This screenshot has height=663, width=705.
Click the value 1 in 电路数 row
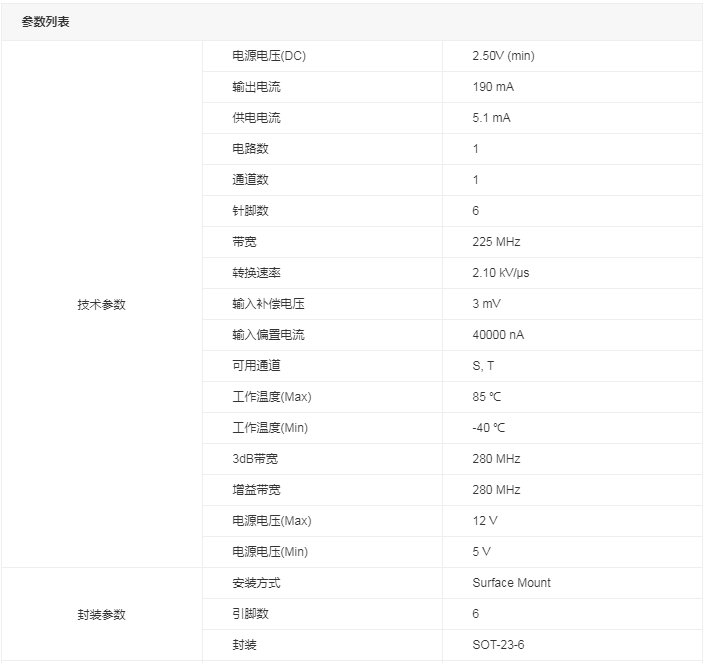(475, 149)
